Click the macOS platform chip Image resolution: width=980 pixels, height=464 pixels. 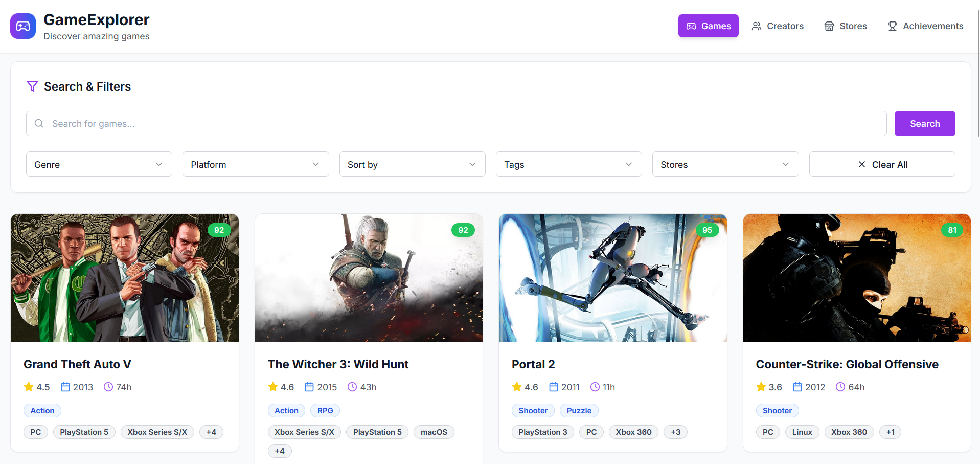(434, 432)
